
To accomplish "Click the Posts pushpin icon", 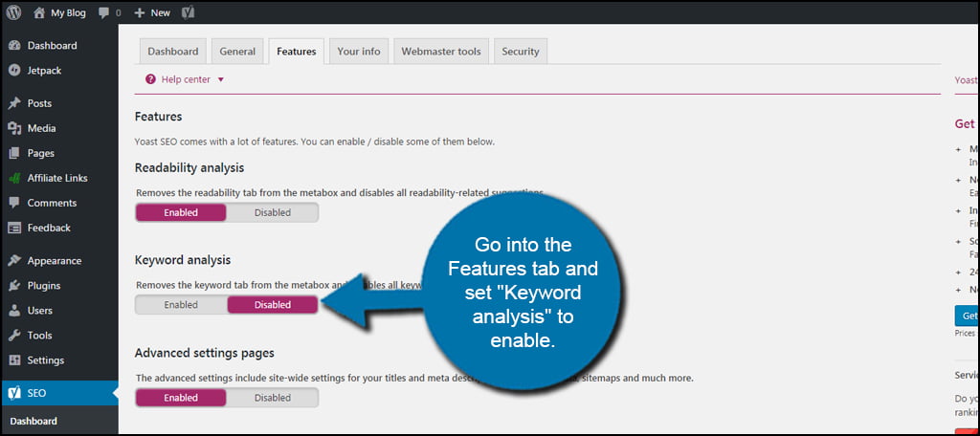I will coord(15,103).
